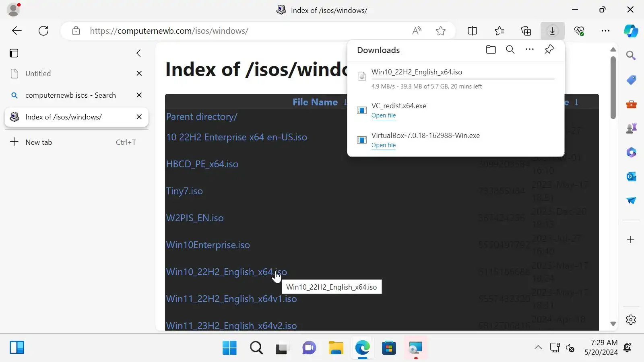Download HBCD_PE_x64.iso
The image size is (644, 362).
point(202,164)
